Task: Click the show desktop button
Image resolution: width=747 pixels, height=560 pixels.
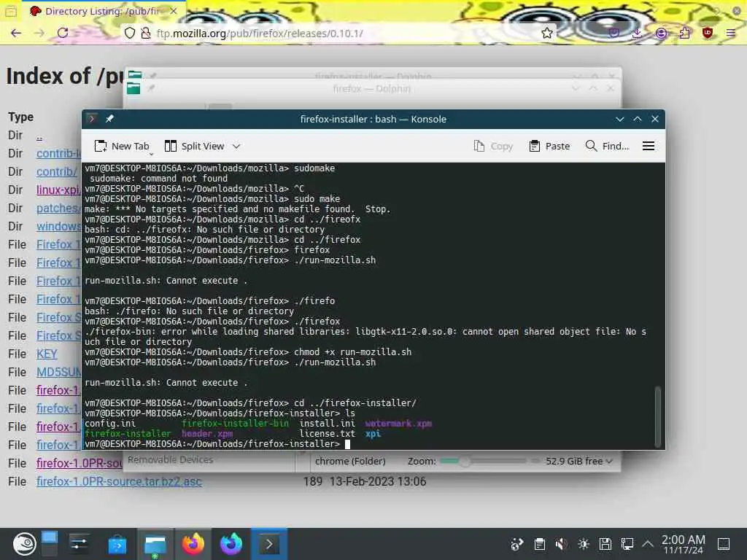Action: click(x=724, y=544)
